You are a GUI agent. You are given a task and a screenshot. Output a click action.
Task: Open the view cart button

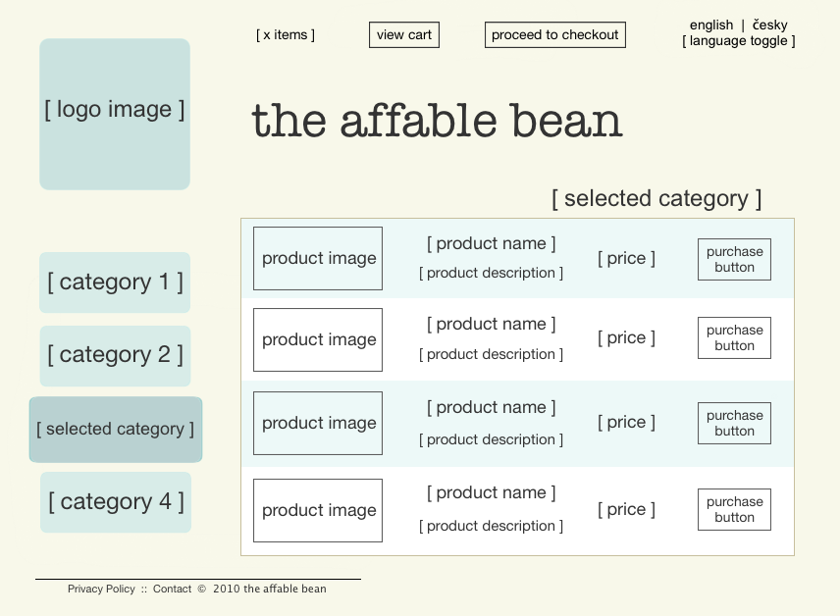(404, 35)
